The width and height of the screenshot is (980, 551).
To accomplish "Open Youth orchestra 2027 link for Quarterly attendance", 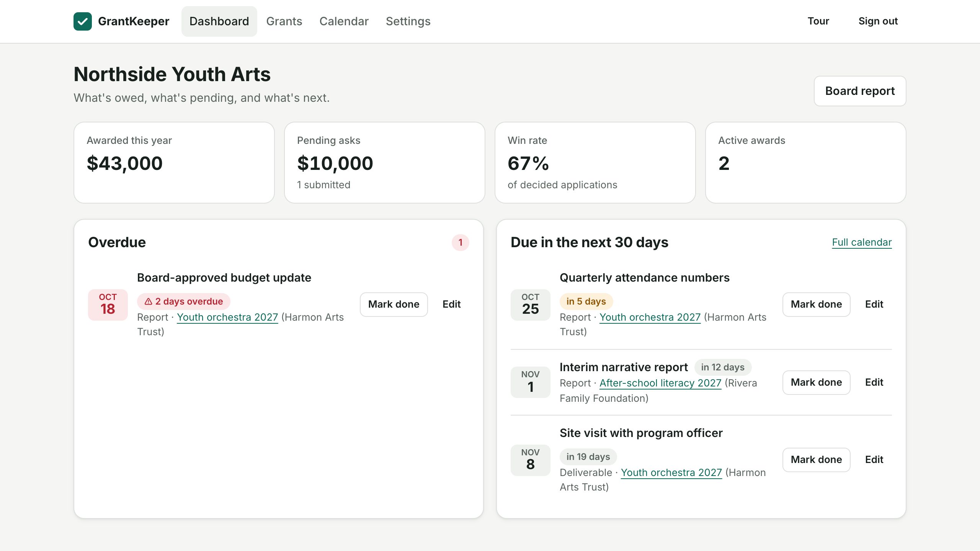I will [x=650, y=317].
